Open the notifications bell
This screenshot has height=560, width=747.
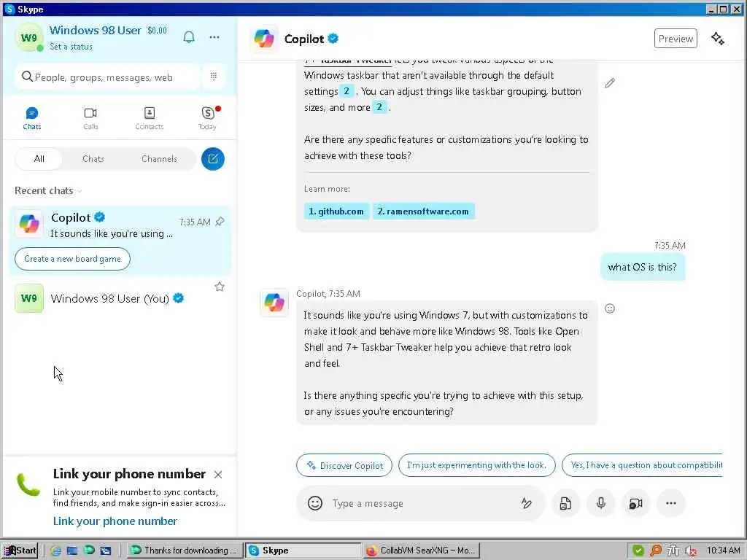click(x=189, y=37)
